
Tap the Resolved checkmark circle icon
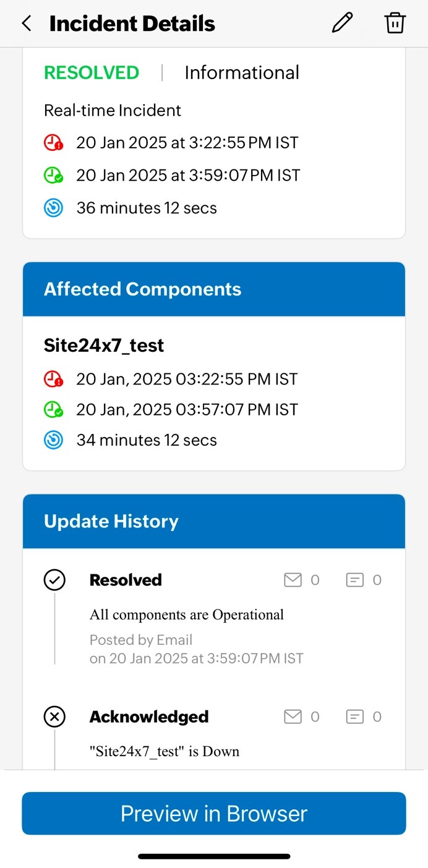[54, 580]
